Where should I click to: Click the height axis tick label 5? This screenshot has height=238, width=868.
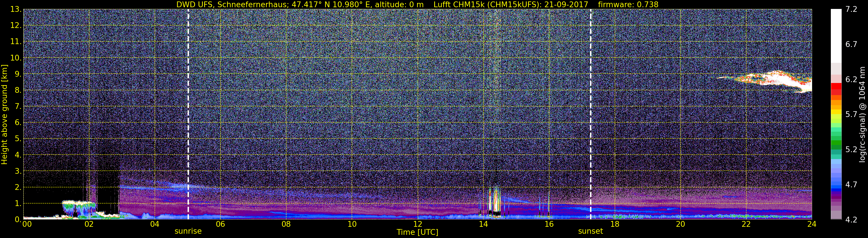point(18,139)
